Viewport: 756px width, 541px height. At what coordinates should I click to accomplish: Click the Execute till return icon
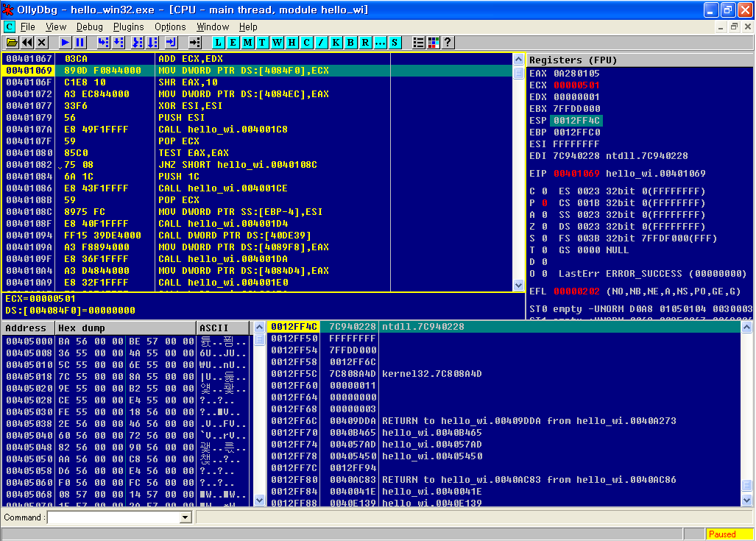click(171, 43)
